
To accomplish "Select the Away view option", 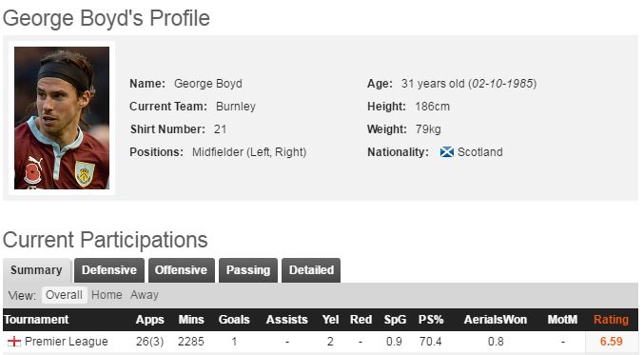I will 145,295.
